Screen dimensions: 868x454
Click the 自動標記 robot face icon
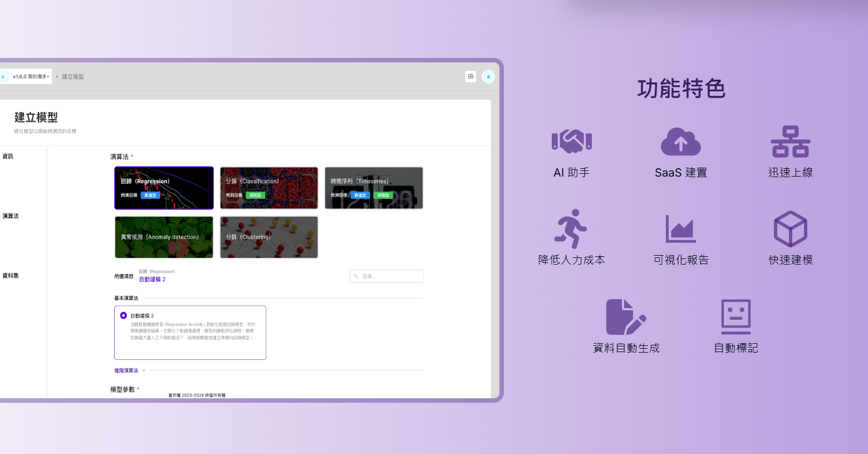(x=735, y=317)
